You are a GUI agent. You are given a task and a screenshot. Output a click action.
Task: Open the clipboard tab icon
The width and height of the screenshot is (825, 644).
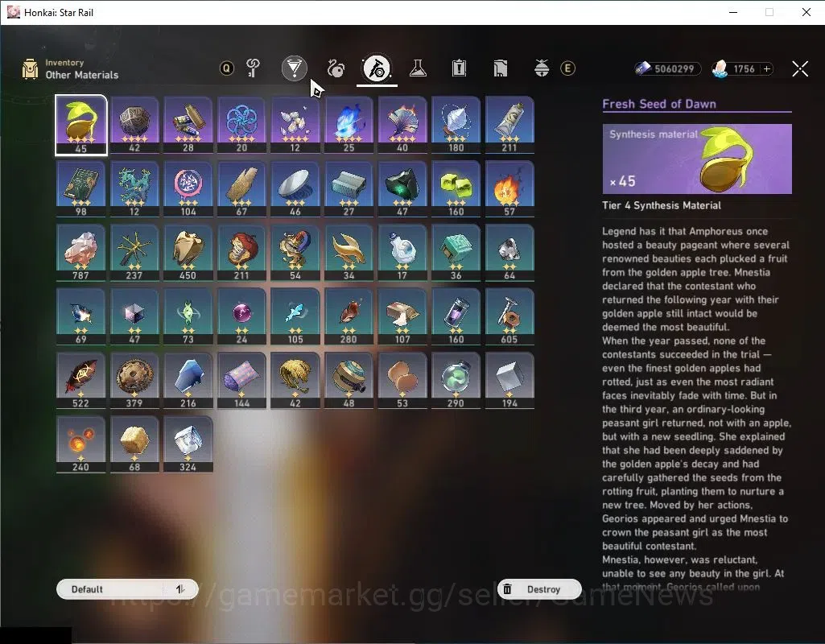click(x=459, y=68)
